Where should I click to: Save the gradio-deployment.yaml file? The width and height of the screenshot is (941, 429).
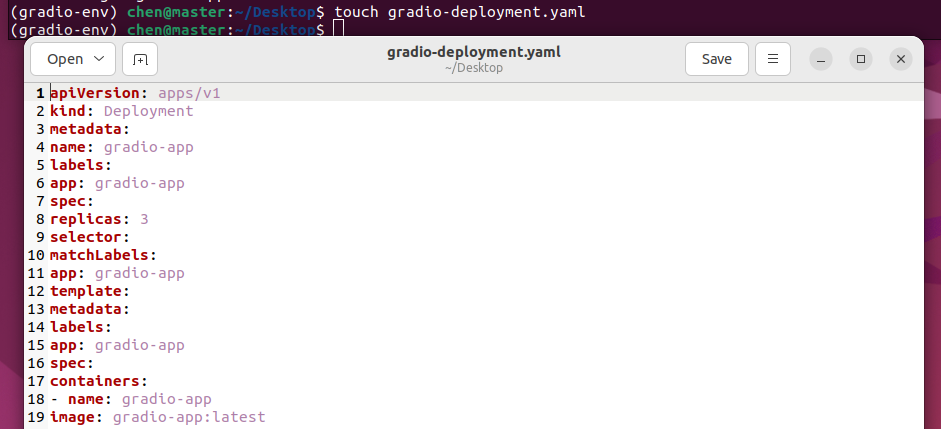point(717,59)
